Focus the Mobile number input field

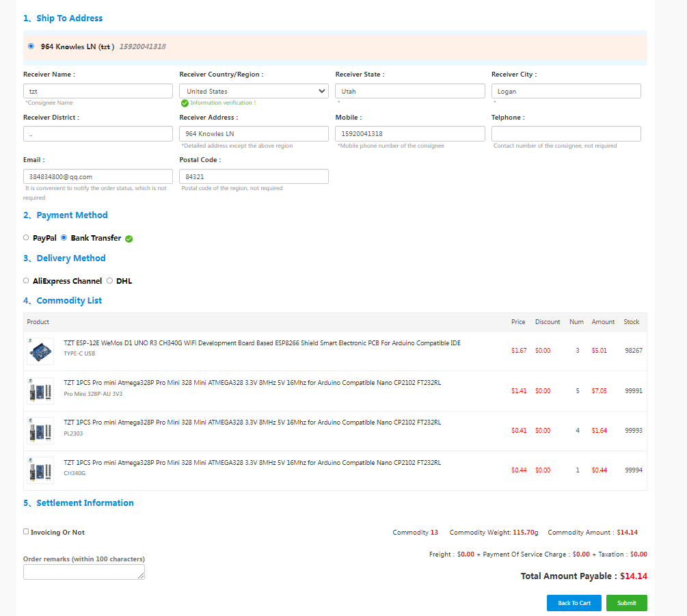tap(410, 133)
